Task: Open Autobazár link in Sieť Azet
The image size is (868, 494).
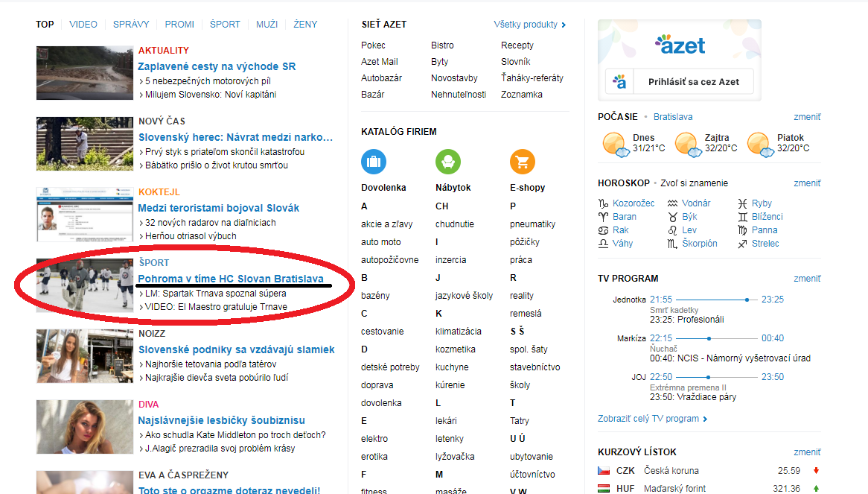Action: pos(381,78)
